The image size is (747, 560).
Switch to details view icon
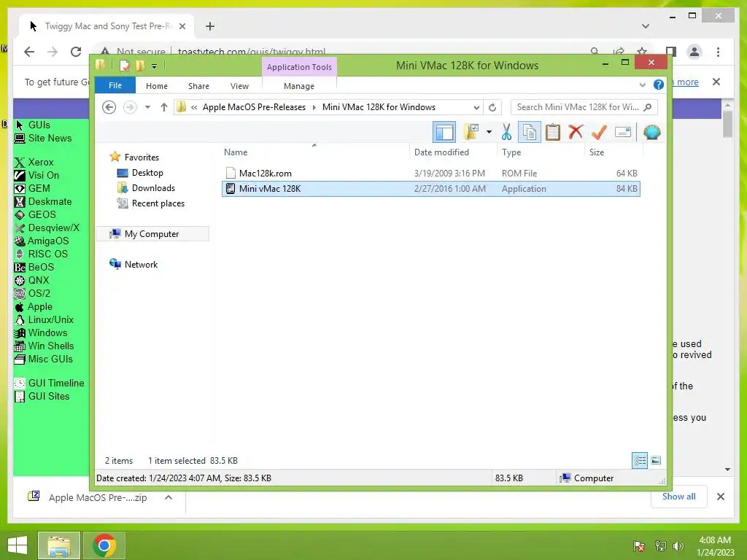click(640, 461)
